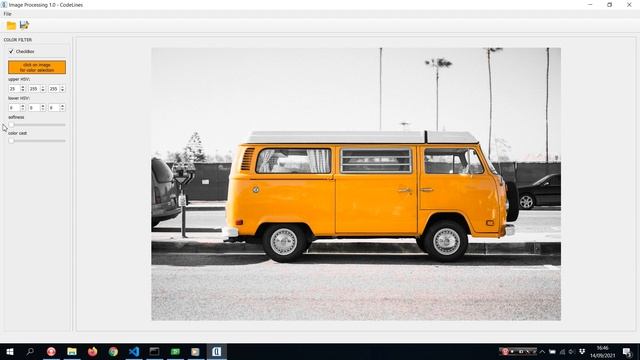Open File Explorer from the taskbar

72,351
